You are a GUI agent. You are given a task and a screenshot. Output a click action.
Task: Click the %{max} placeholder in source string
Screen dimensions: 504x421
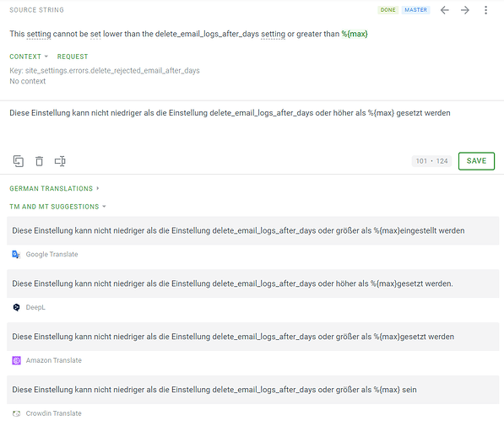[x=355, y=34]
